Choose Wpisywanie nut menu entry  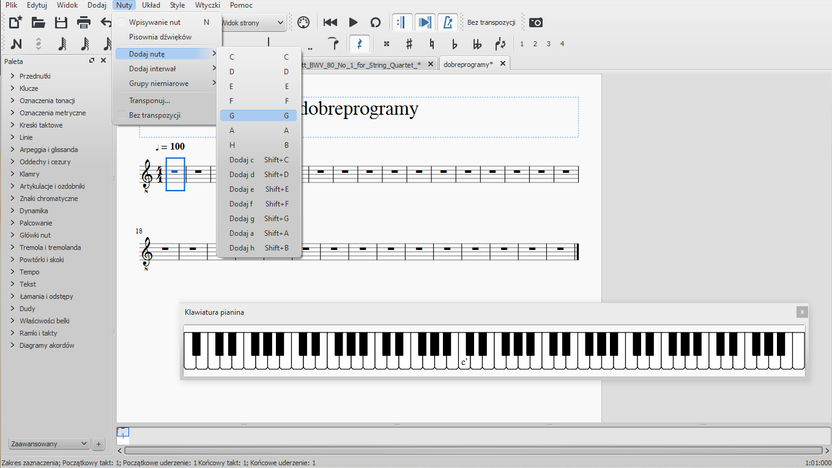coord(166,22)
